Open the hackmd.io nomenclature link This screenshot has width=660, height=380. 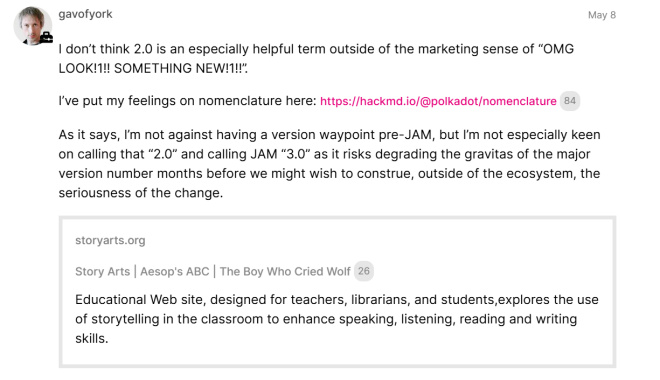click(x=438, y=101)
